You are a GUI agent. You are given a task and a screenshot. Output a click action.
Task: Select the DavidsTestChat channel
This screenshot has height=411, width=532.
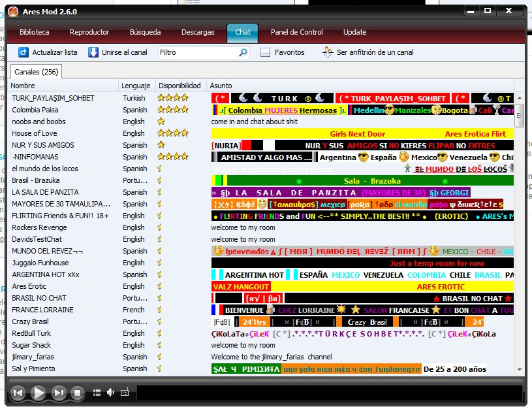point(260,239)
